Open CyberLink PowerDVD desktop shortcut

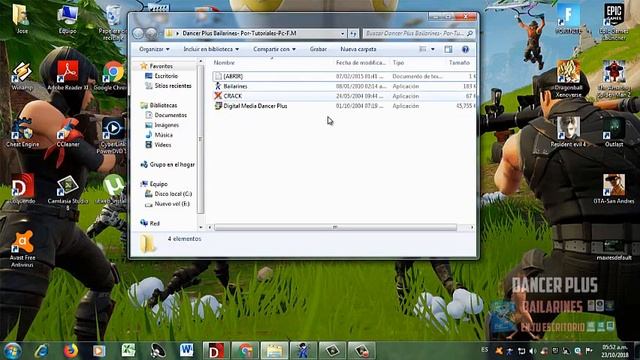113,136
